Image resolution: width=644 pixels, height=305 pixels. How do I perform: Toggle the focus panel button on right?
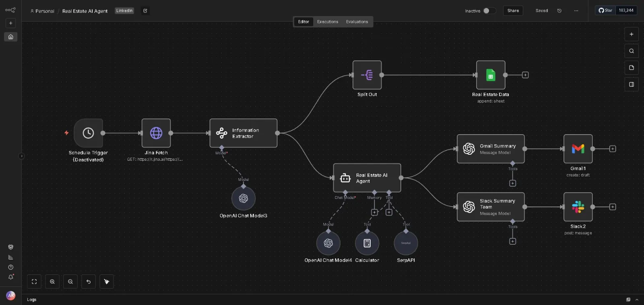coord(632,84)
